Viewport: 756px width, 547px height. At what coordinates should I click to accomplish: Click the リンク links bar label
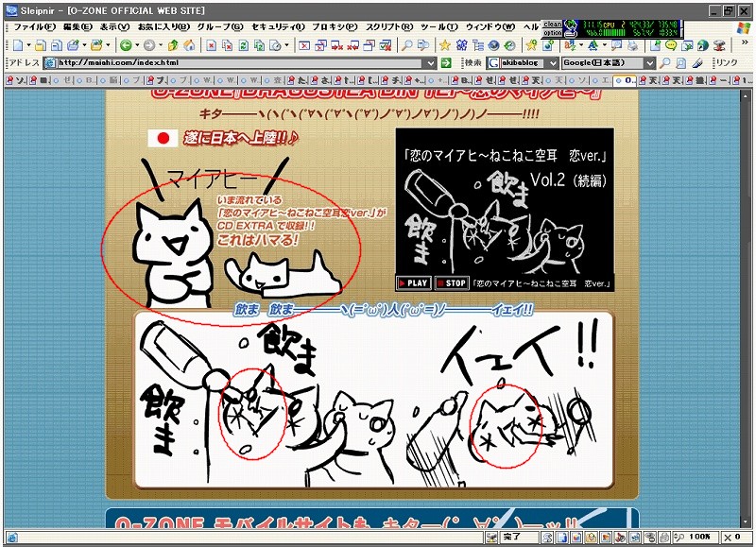point(727,62)
